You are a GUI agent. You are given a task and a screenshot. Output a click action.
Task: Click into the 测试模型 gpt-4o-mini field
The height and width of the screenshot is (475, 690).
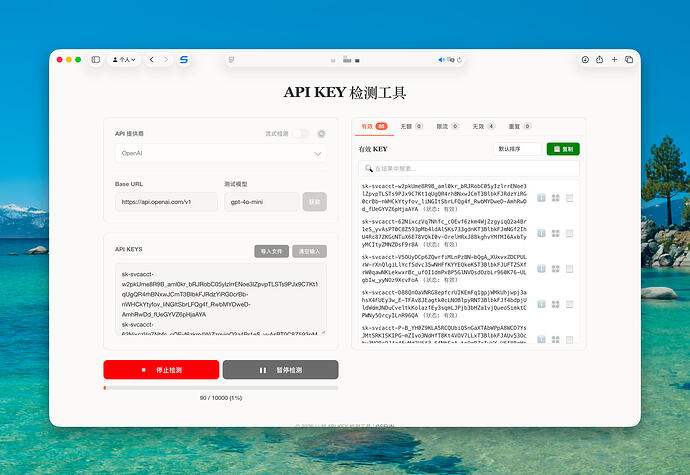[x=261, y=202]
